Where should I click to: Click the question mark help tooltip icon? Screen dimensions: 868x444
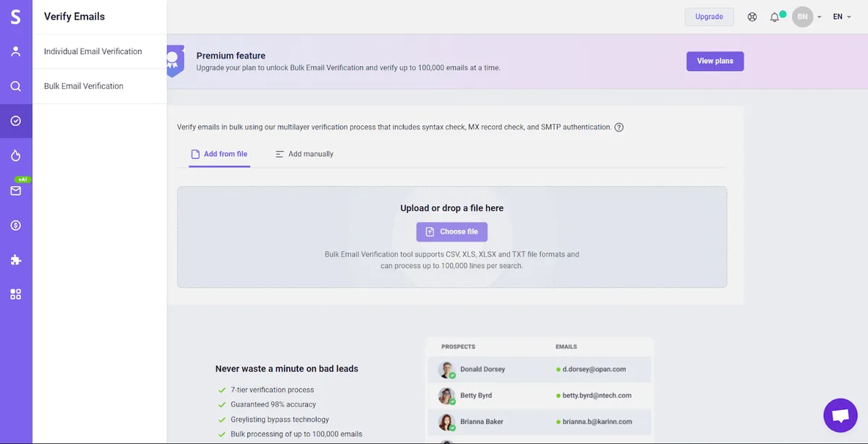[x=618, y=127]
